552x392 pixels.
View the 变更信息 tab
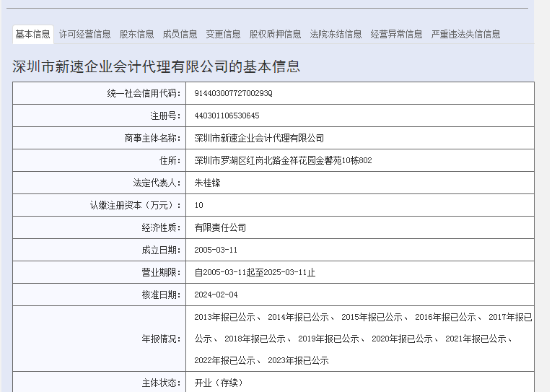224,34
